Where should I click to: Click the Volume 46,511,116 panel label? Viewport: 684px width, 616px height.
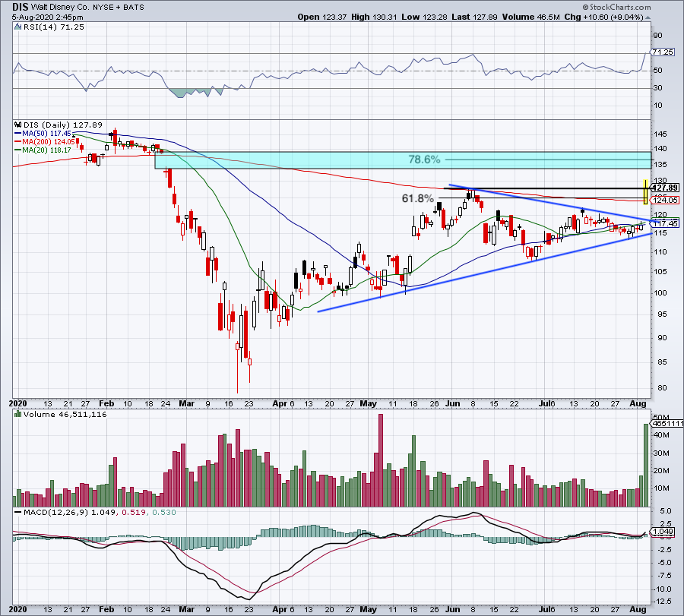click(x=65, y=414)
